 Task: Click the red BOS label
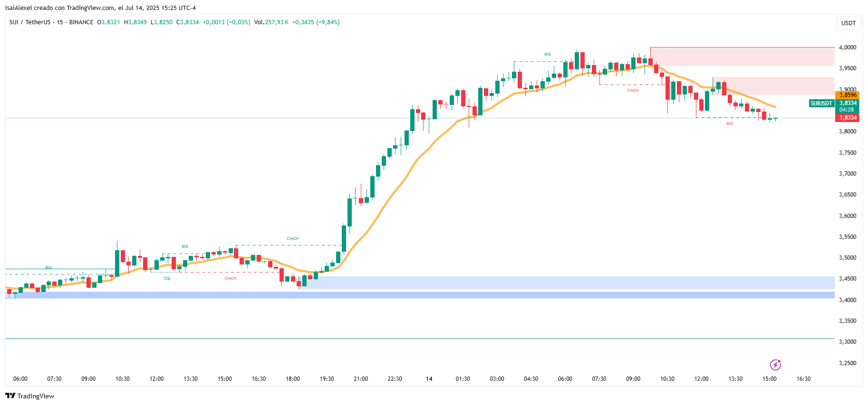730,123
